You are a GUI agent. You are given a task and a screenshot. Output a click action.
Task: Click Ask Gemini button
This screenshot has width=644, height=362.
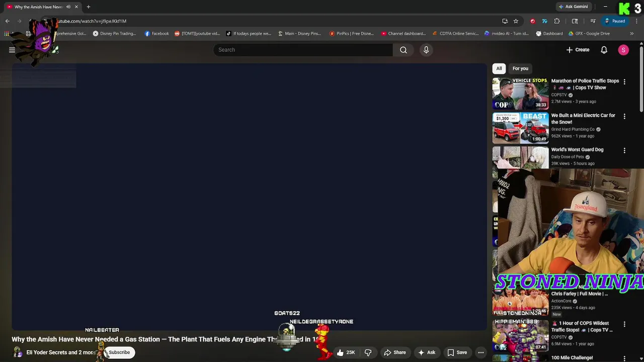pos(573,7)
